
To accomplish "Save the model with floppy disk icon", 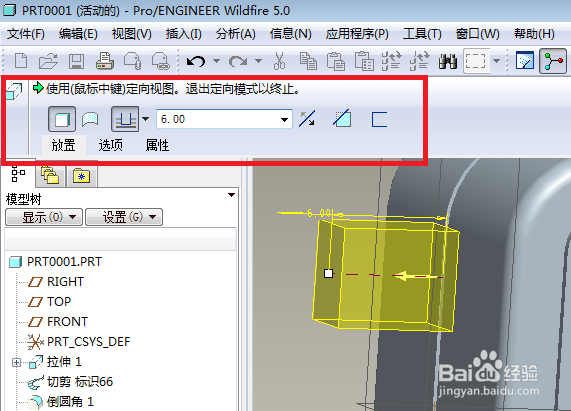I will pos(76,61).
